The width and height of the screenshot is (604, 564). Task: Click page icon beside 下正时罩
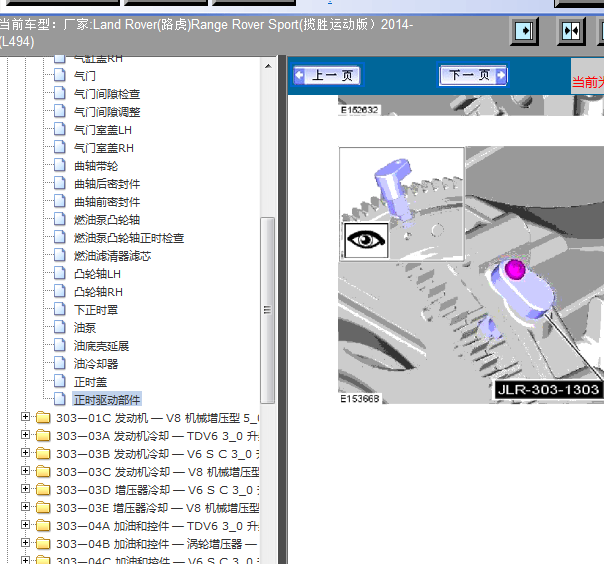[x=59, y=309]
